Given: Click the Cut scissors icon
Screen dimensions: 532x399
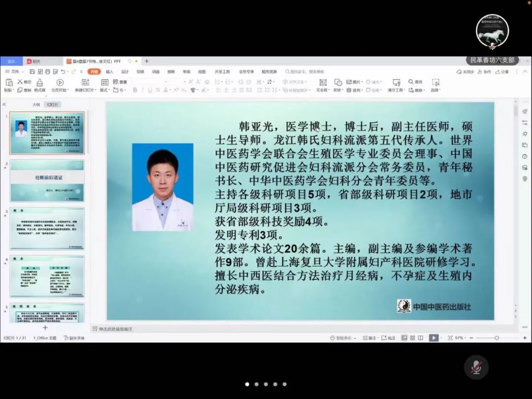Looking at the screenshot, I should tap(20, 82).
